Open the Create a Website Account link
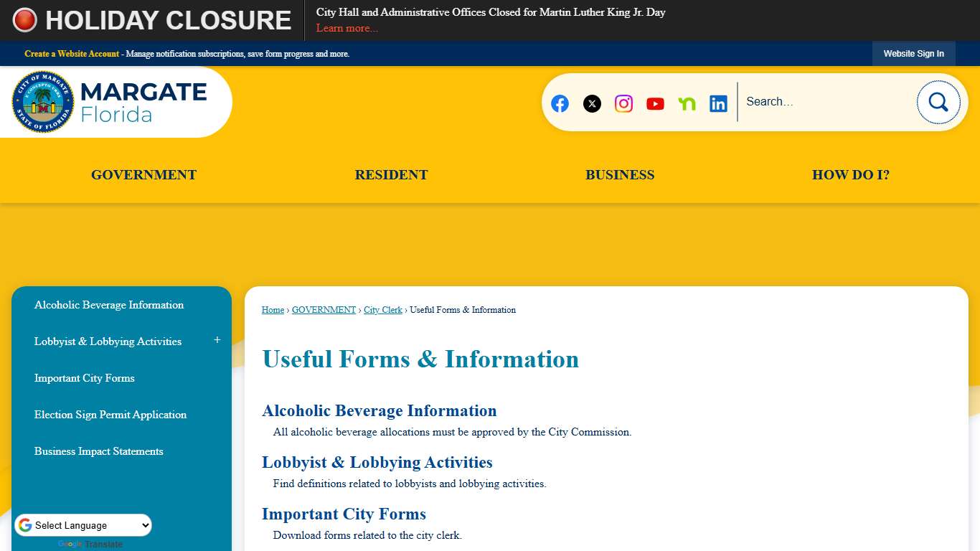980x551 pixels. [x=71, y=53]
